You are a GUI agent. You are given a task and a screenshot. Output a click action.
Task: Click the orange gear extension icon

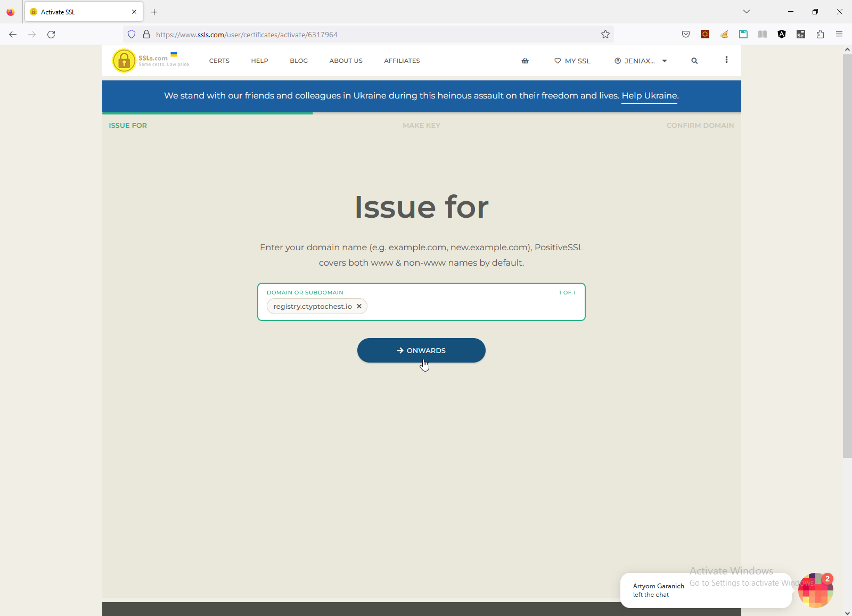705,35
